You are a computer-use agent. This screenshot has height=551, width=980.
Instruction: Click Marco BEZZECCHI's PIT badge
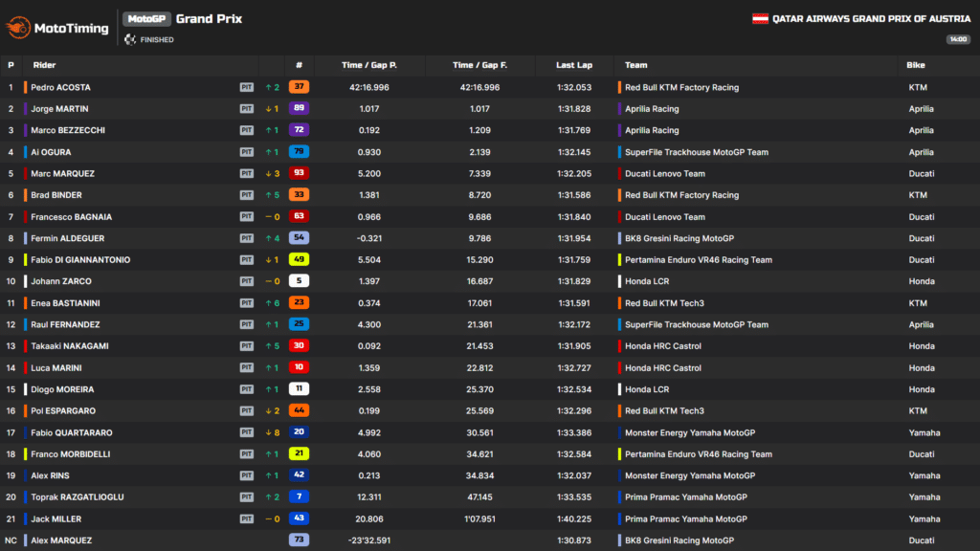pos(247,130)
